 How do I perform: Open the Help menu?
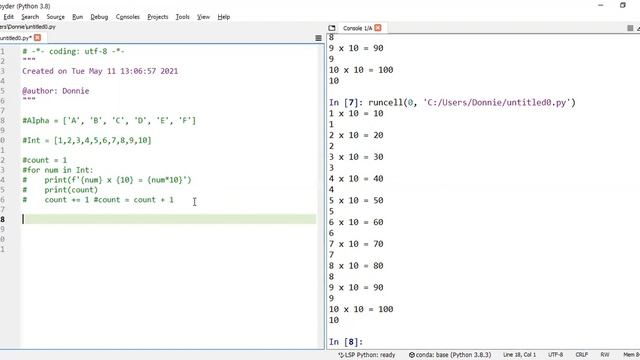[224, 17]
